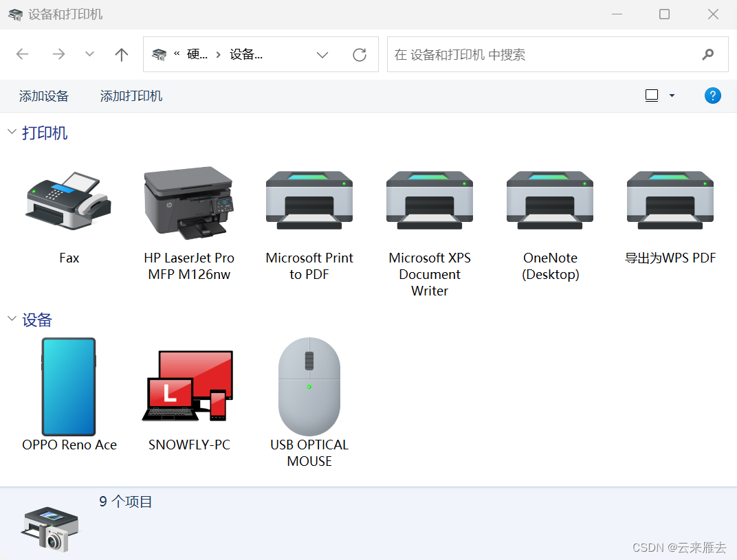Screen dimensions: 737x560
Task: Collapse the 打印机 section
Action: click(x=11, y=132)
